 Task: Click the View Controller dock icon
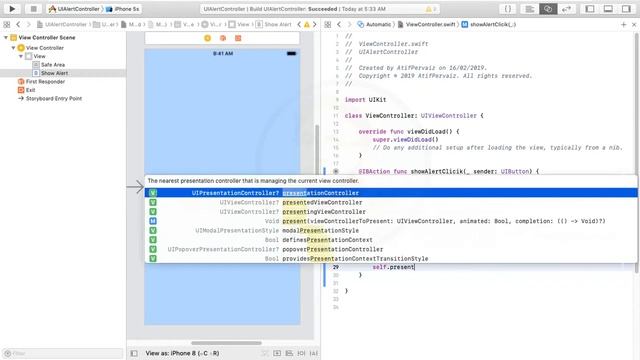[x=207, y=38]
